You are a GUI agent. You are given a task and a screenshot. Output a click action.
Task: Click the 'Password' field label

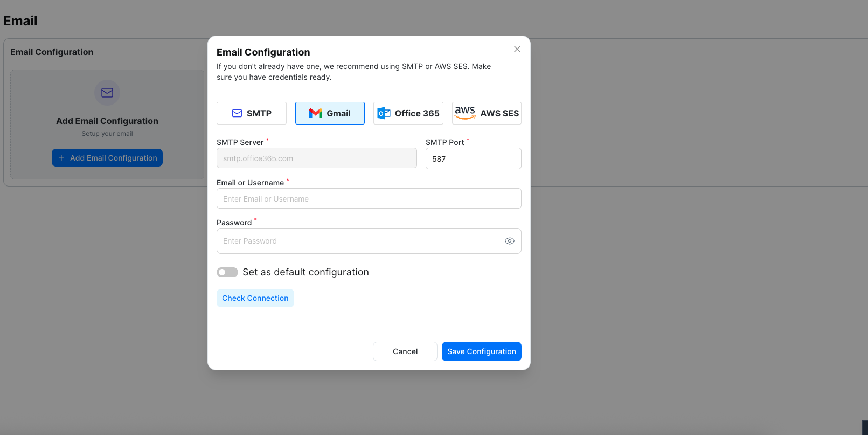pyautogui.click(x=234, y=223)
